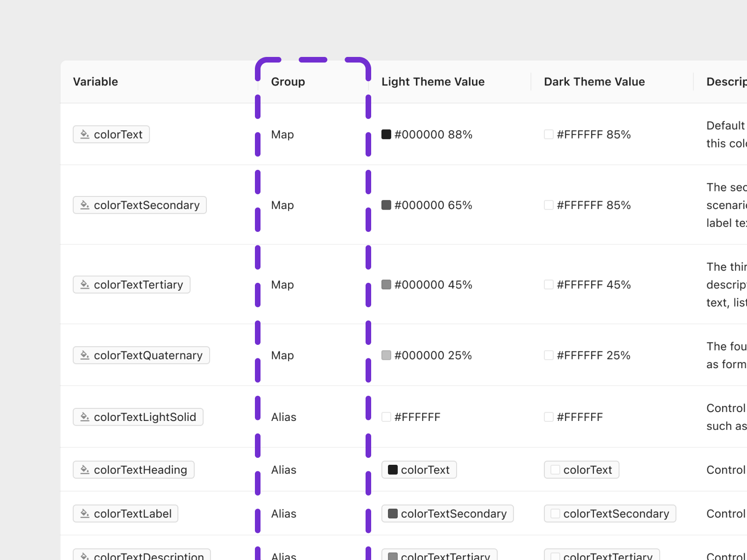The height and width of the screenshot is (560, 747).
Task: Click the Group column header
Action: tap(288, 82)
